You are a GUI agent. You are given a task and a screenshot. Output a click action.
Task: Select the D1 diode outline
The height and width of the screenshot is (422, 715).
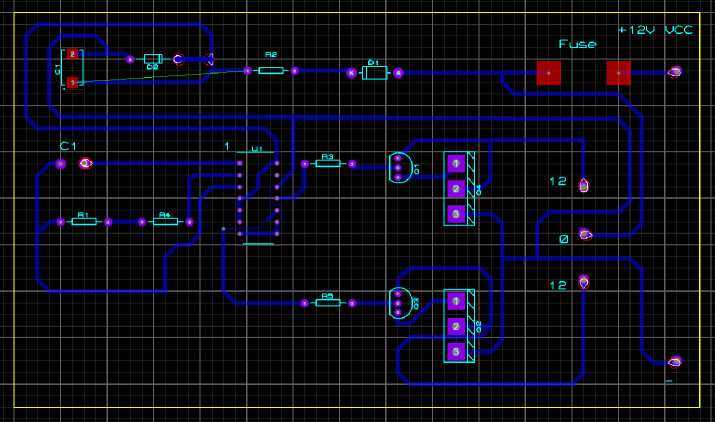point(374,73)
